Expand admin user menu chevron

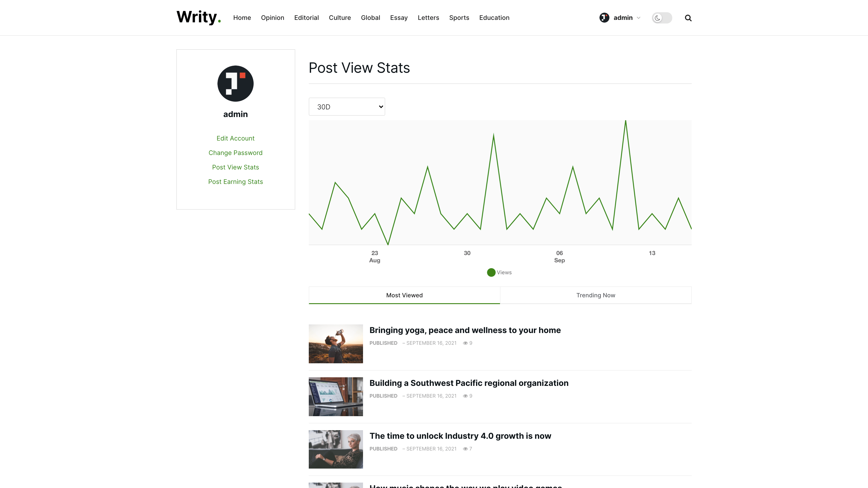coord(639,18)
